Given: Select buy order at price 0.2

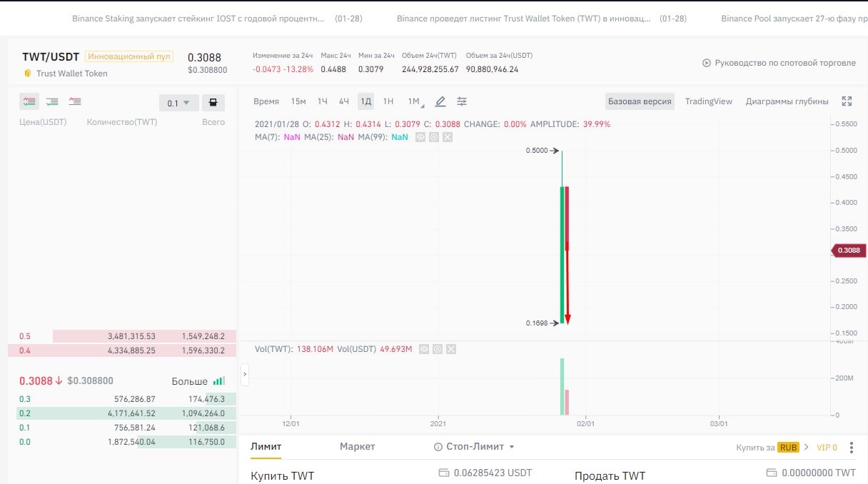Looking at the screenshot, I should pos(122,413).
